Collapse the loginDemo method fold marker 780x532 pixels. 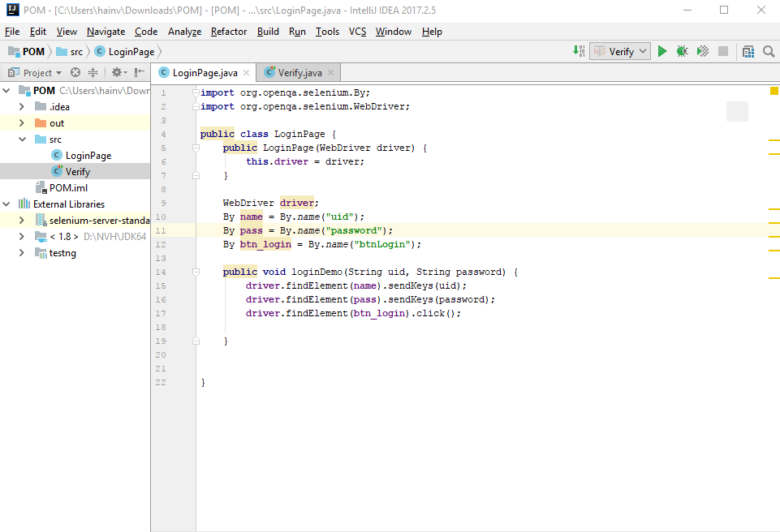point(194,272)
